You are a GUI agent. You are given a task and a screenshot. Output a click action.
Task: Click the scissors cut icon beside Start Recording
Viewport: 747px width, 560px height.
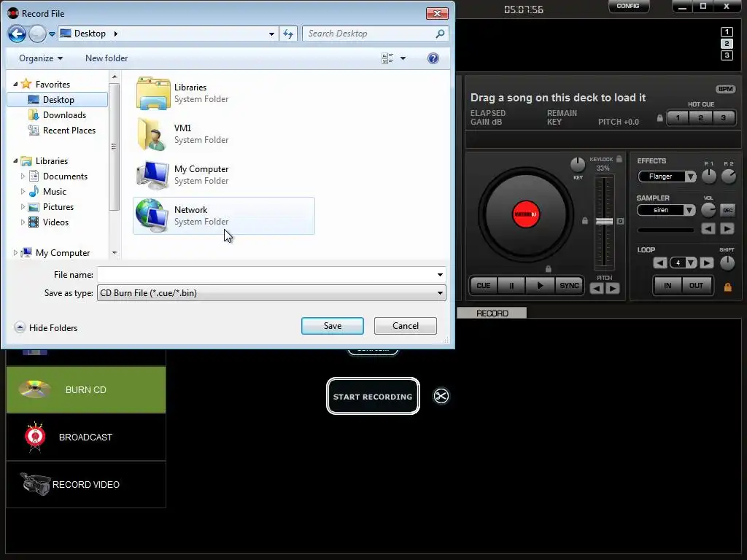click(441, 396)
